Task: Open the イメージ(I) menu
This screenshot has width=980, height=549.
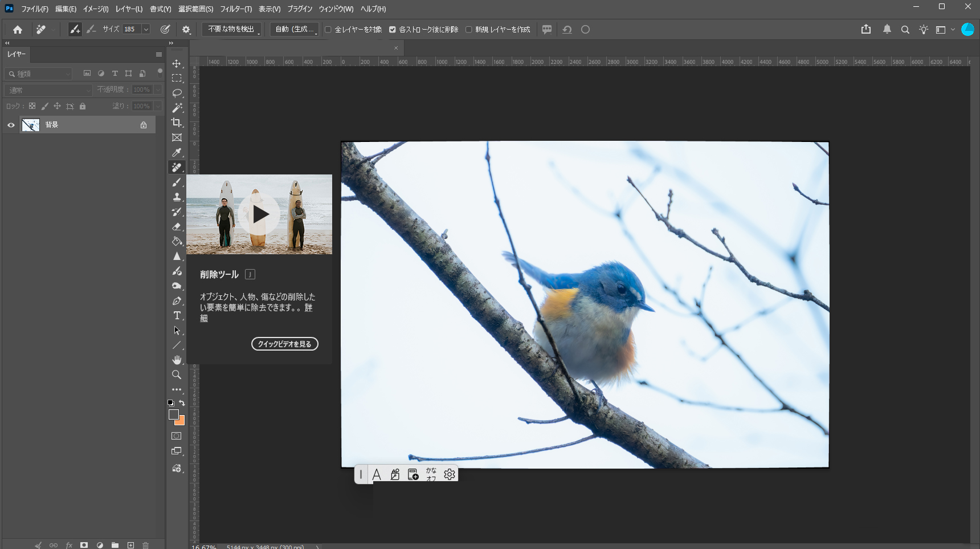Action: [x=96, y=9]
